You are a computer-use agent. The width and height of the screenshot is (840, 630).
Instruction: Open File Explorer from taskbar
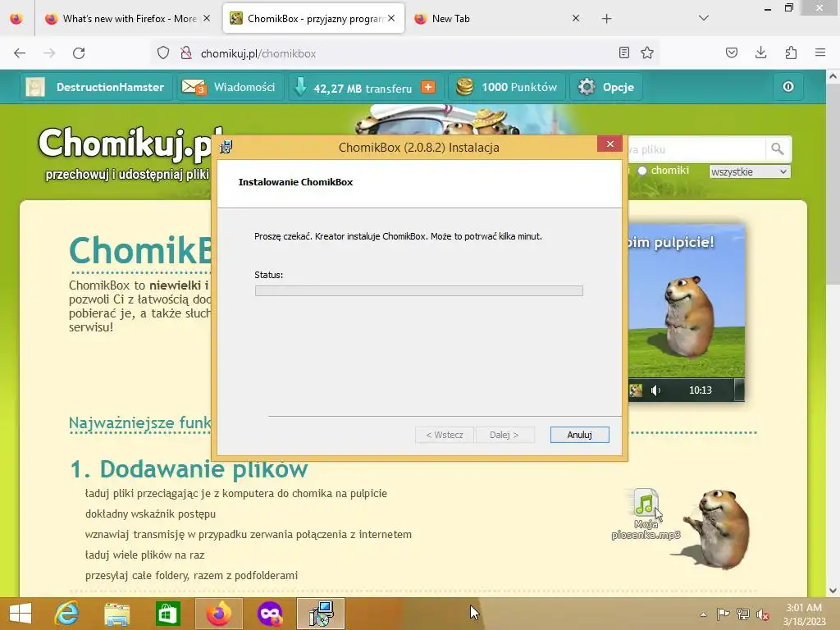[x=117, y=614]
